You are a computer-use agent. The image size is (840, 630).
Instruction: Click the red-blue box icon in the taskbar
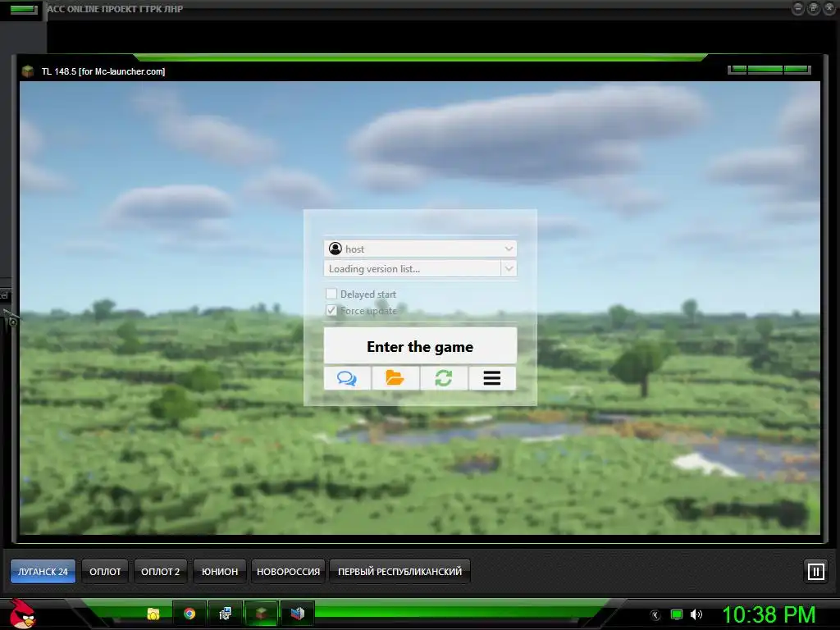(297, 614)
